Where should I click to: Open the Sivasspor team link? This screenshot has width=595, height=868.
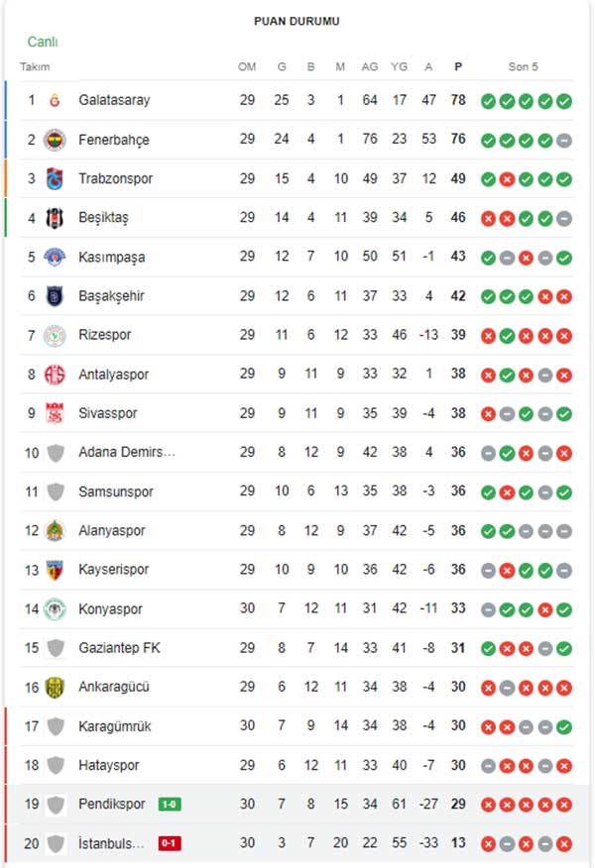click(107, 413)
